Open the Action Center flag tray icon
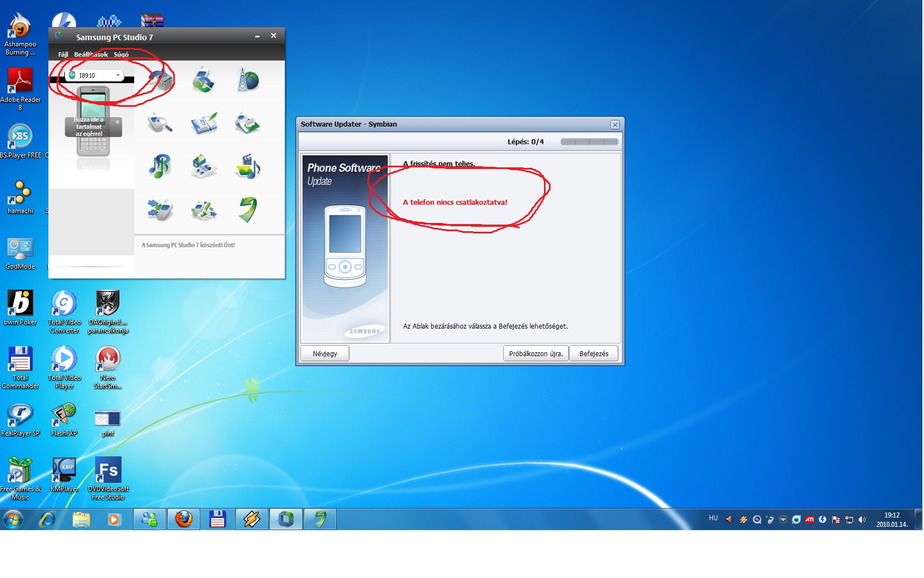 pos(836,520)
